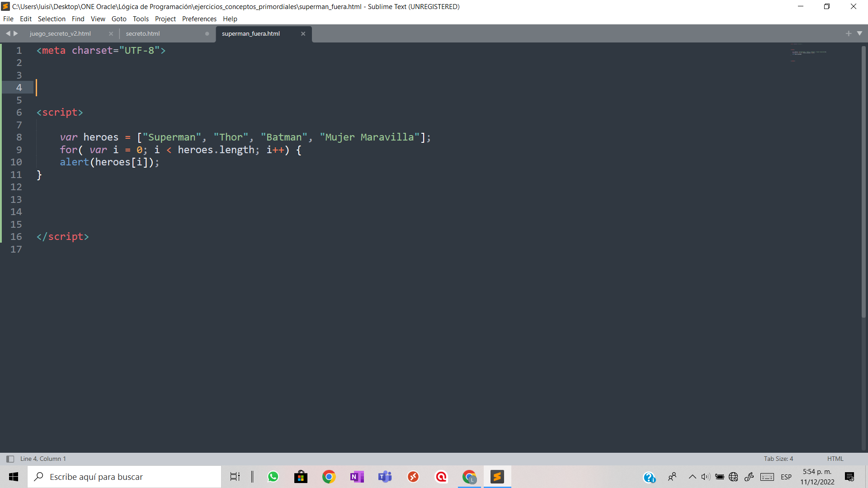Click the battery status icon
The image size is (868, 488).
coord(720,477)
